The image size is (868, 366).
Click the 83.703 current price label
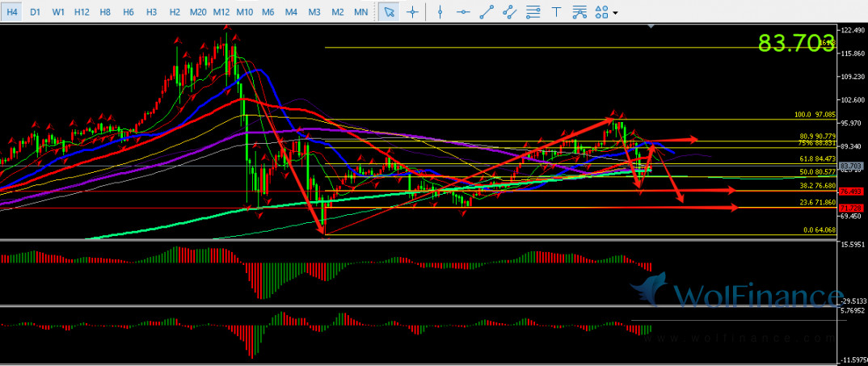click(795, 43)
